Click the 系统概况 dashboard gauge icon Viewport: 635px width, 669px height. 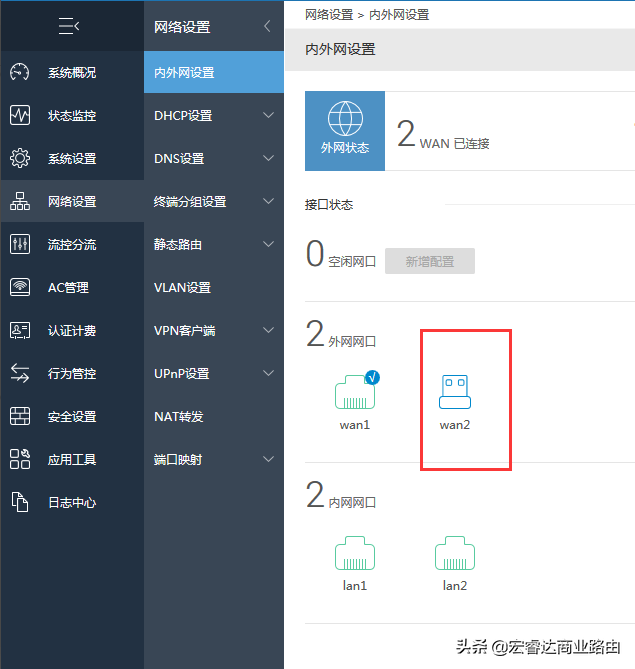pos(20,72)
